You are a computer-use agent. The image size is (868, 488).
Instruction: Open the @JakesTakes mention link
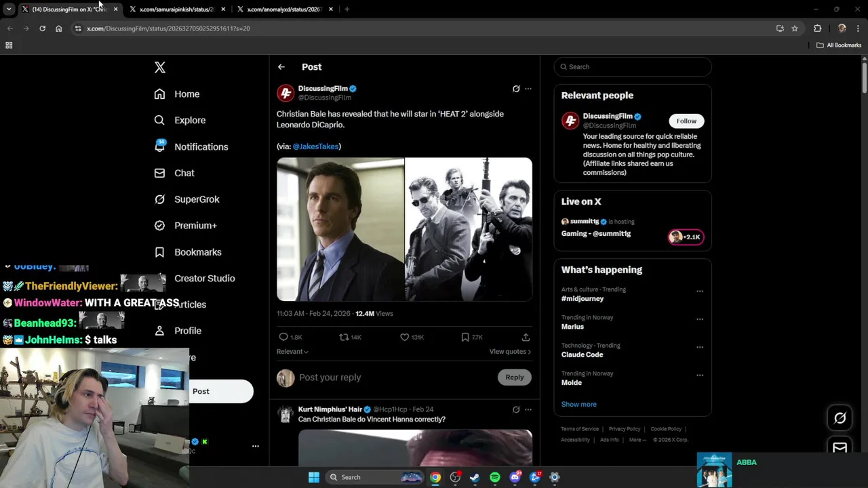click(x=315, y=146)
